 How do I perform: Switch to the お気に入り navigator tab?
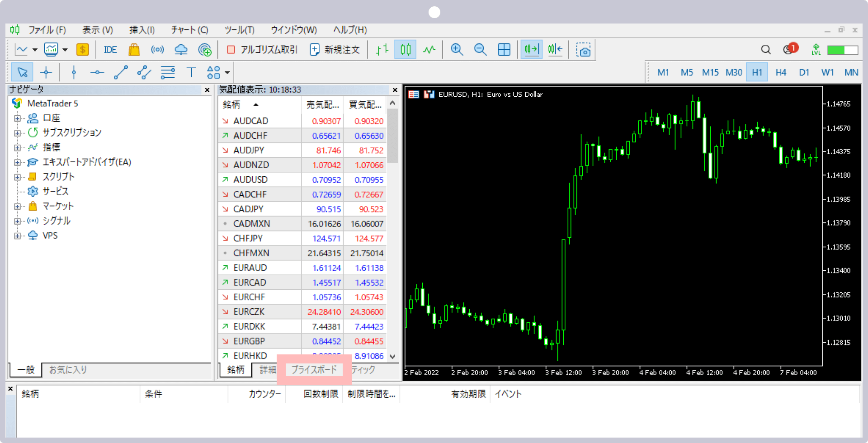[68, 370]
